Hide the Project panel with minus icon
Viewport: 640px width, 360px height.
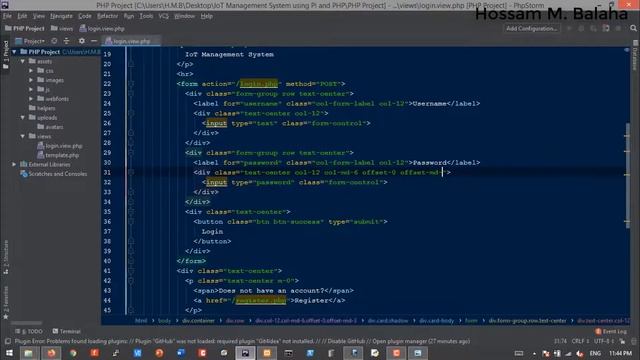click(x=94, y=41)
